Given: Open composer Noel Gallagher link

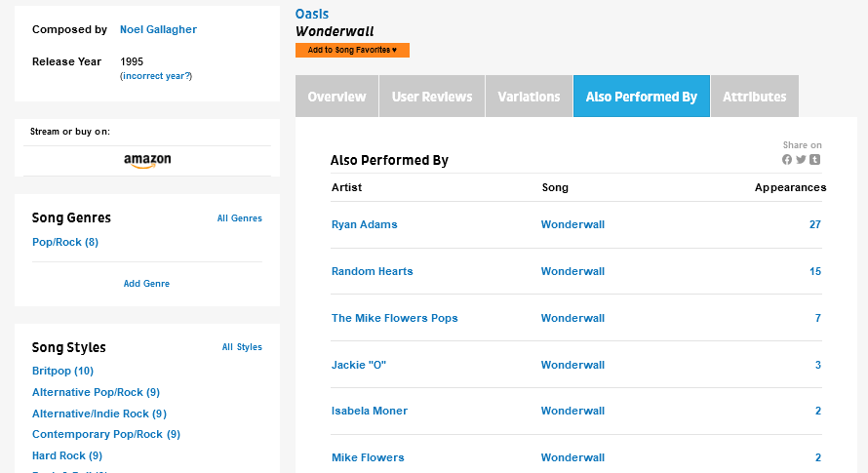Looking at the screenshot, I should click(x=158, y=30).
